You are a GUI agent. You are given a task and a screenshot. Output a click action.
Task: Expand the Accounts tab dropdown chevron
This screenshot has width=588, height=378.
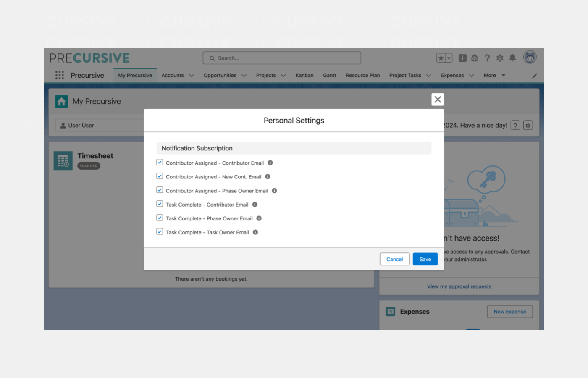pyautogui.click(x=192, y=76)
